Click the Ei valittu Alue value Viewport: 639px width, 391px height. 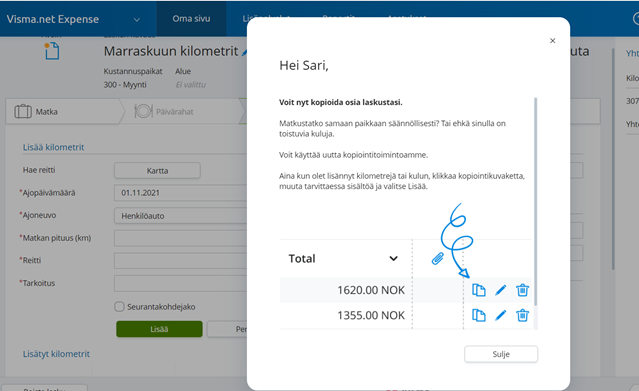191,85
